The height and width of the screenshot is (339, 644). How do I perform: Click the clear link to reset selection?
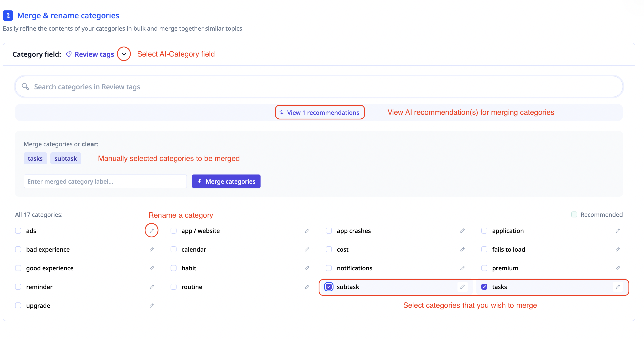(89, 144)
